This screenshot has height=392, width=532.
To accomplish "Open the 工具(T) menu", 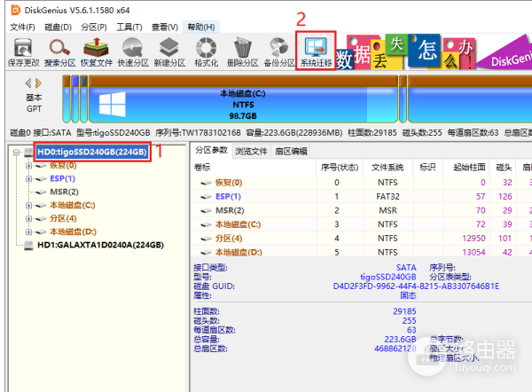I will coord(129,27).
